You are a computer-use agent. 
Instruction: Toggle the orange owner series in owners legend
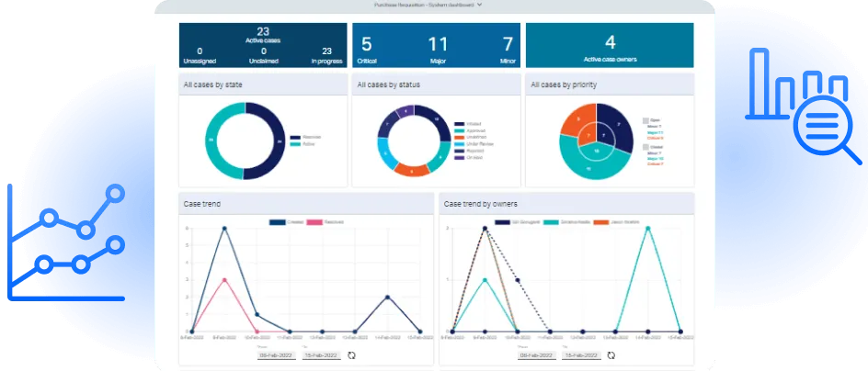coord(617,221)
